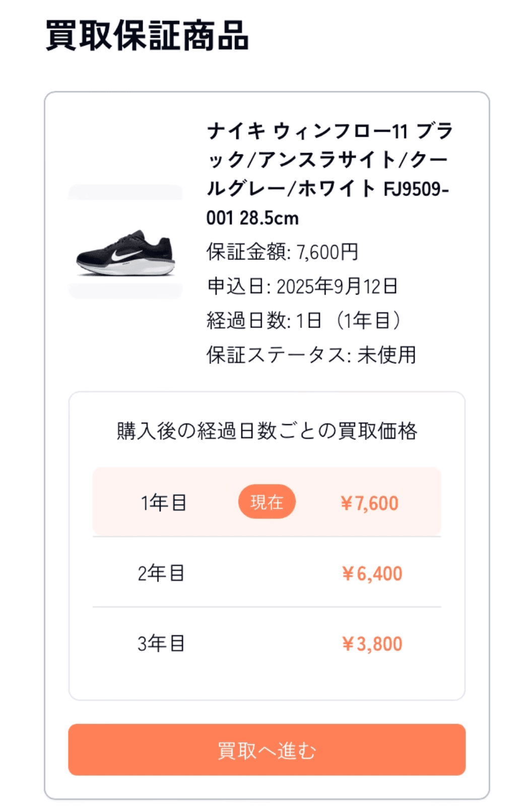Select the 3年目 price row
This screenshot has width=532, height=807.
pos(267,643)
